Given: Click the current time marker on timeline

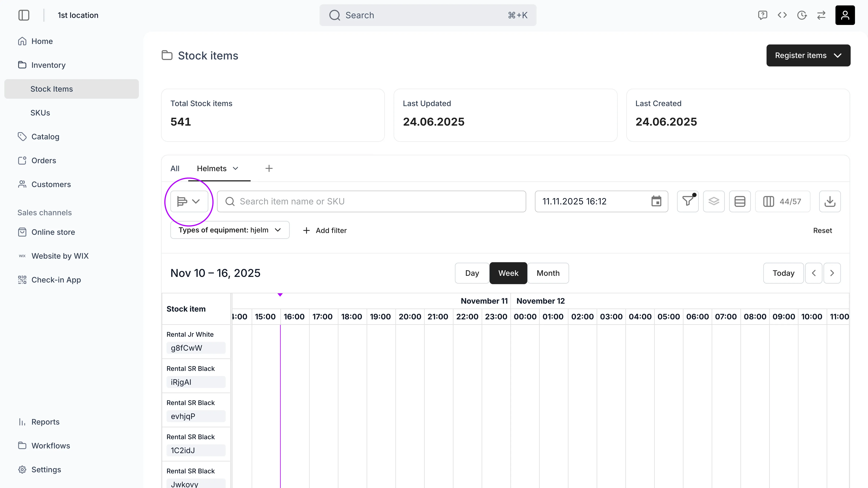Looking at the screenshot, I should (x=280, y=295).
